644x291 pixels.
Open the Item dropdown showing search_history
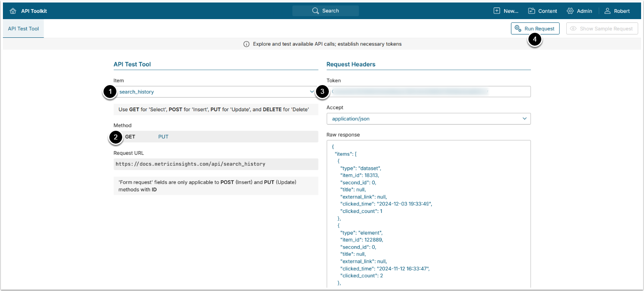pos(216,92)
